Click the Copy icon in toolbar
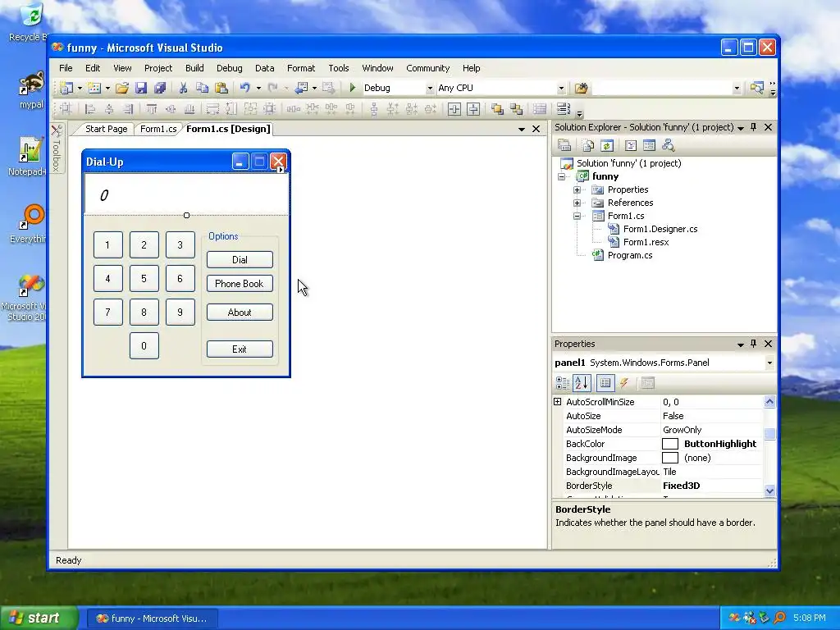This screenshot has width=840, height=630. [x=202, y=88]
